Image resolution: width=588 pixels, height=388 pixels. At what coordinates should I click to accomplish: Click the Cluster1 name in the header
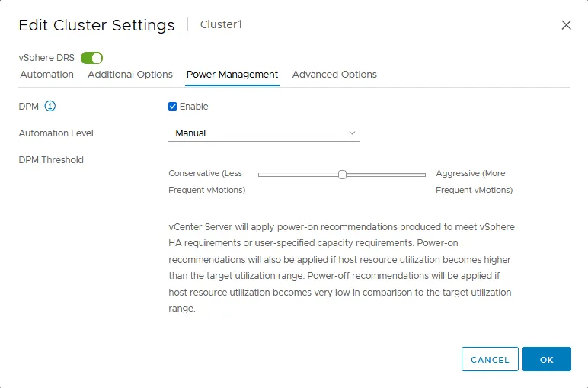tap(221, 25)
